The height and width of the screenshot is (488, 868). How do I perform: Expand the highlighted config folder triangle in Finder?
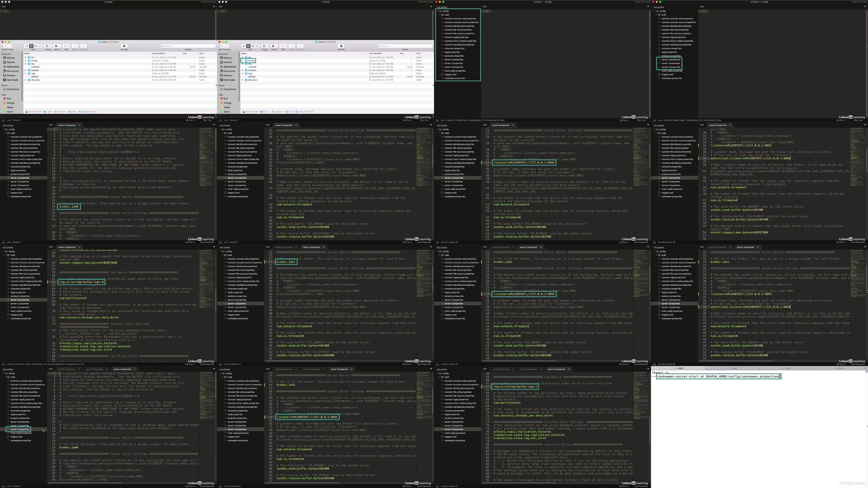242,61
